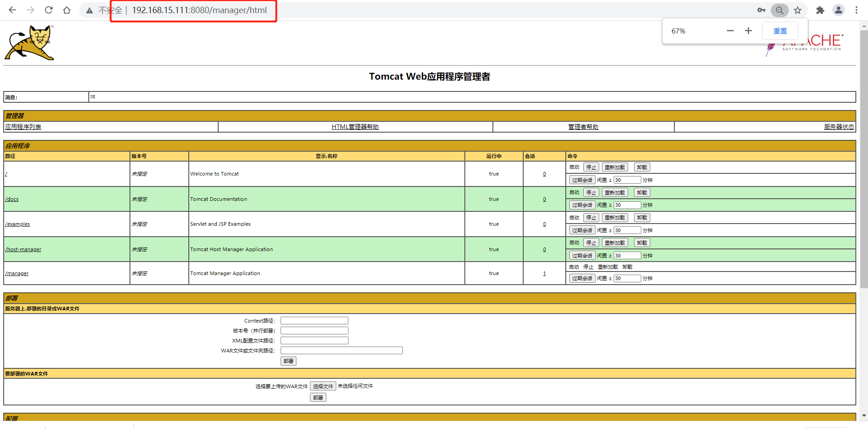Image resolution: width=868 pixels, height=428 pixels.
Task: Open the extensions puzzle icon
Action: coord(820,10)
